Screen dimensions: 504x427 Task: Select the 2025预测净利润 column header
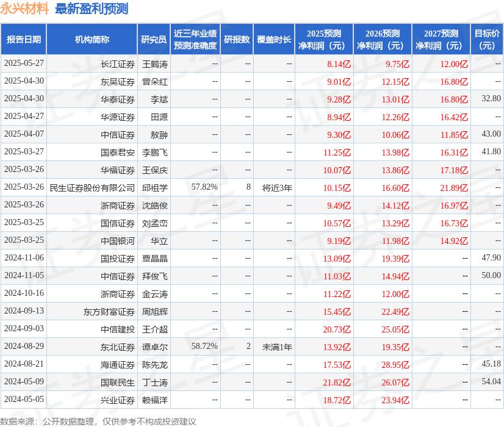click(x=324, y=39)
